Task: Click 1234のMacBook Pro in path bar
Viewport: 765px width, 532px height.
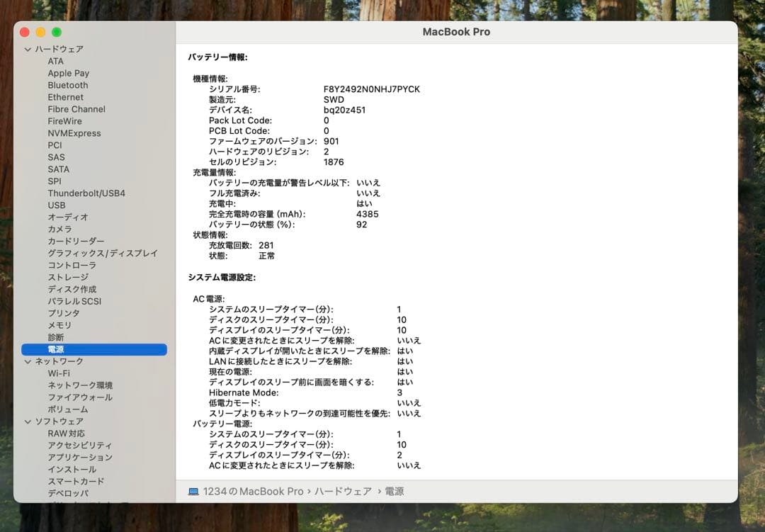Action: 253,492
